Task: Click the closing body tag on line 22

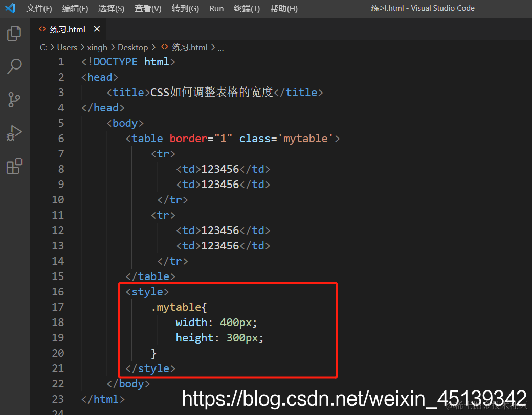Action: point(128,384)
